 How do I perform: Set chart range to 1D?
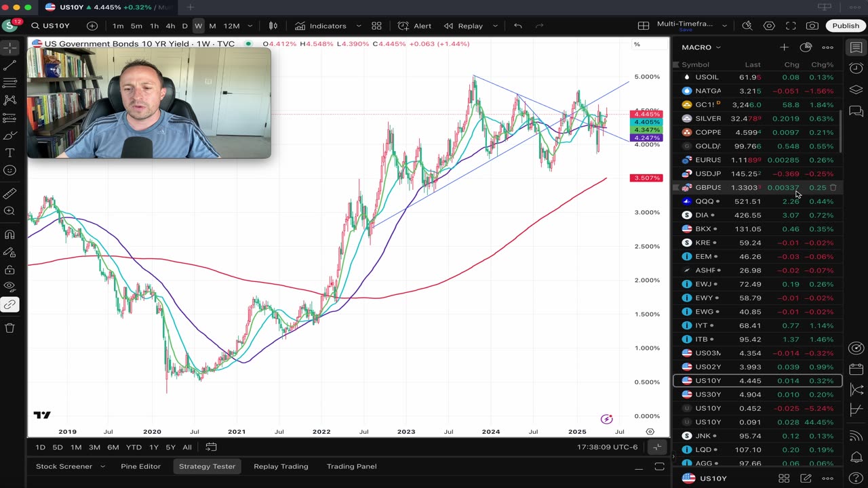[40, 447]
